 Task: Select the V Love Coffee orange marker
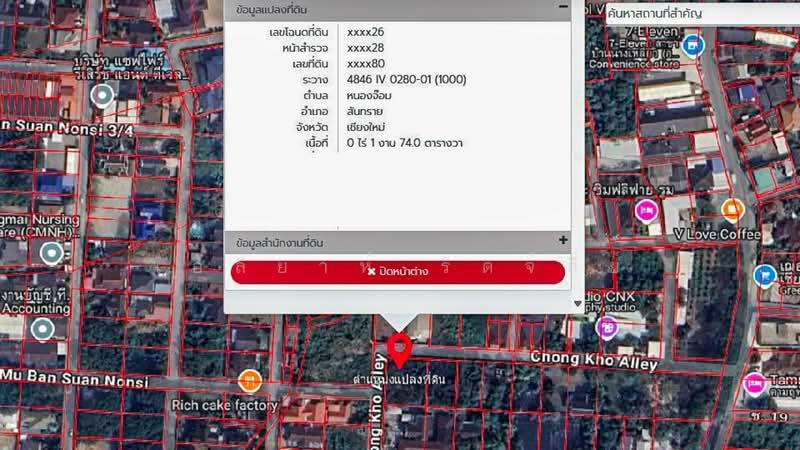[733, 210]
